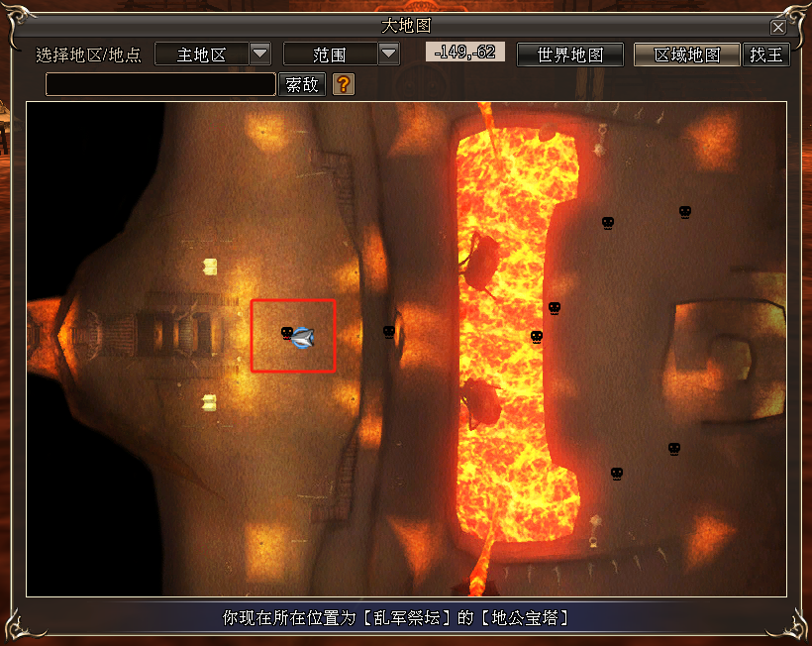Click the lower yellow lantern marker left of player
Screen dimensions: 812x646
pyautogui.click(x=209, y=401)
